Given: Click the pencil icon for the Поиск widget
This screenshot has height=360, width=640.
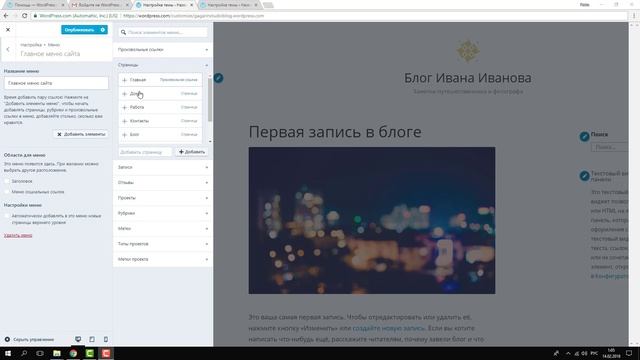Looking at the screenshot, I should pos(584,136).
